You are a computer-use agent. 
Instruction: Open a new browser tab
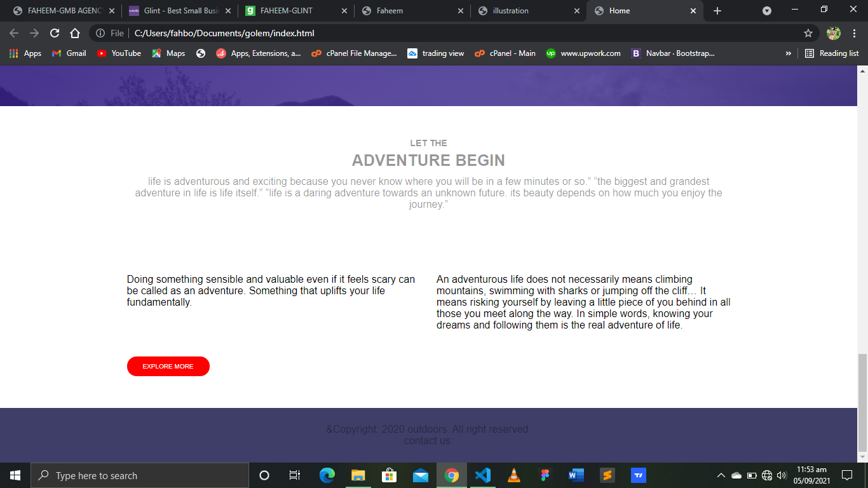pyautogui.click(x=717, y=11)
